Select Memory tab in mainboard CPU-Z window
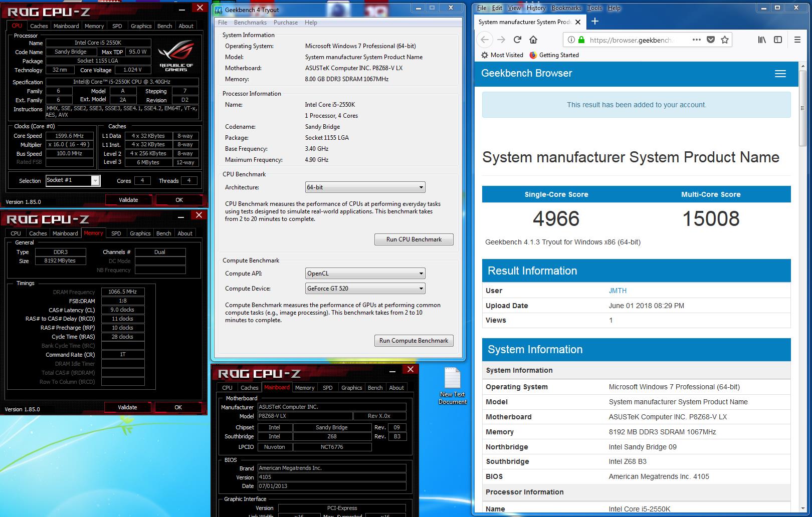This screenshot has width=812, height=517. pyautogui.click(x=305, y=388)
